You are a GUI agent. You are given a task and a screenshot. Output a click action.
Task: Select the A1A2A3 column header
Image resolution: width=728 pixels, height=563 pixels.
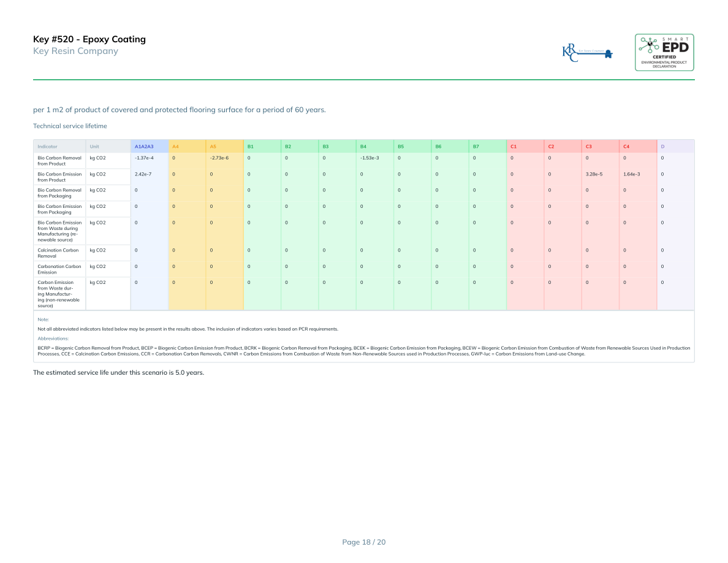click(144, 147)
